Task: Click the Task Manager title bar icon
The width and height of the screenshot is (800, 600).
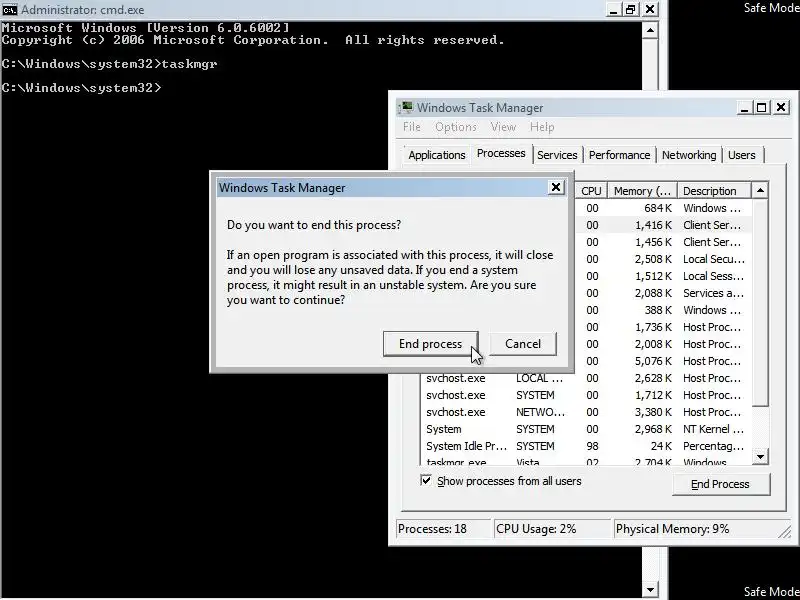Action: [x=407, y=107]
